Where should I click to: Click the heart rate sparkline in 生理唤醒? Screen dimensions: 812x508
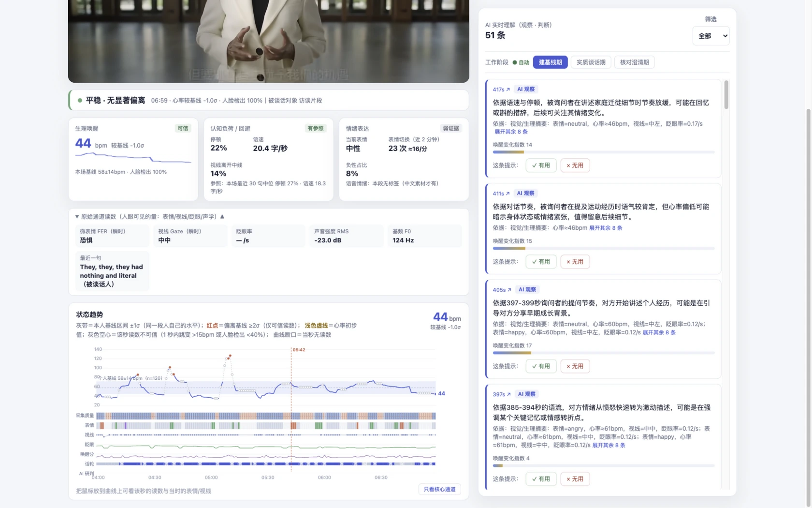[133, 158]
